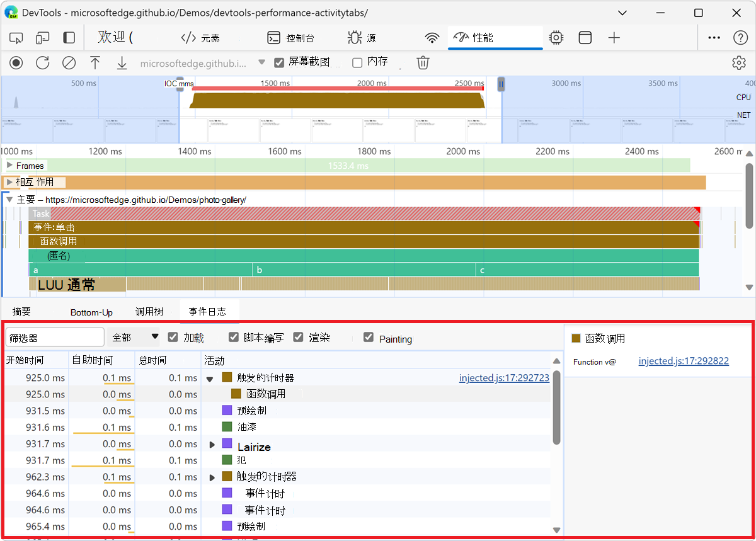
Task: Start recording with the Record button
Action: click(x=16, y=62)
